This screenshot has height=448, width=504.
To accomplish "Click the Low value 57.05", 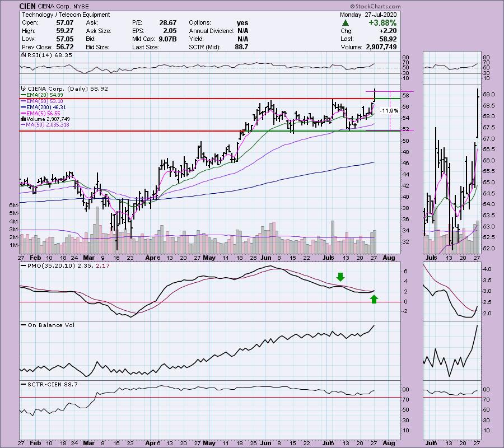I will pyautogui.click(x=65, y=39).
